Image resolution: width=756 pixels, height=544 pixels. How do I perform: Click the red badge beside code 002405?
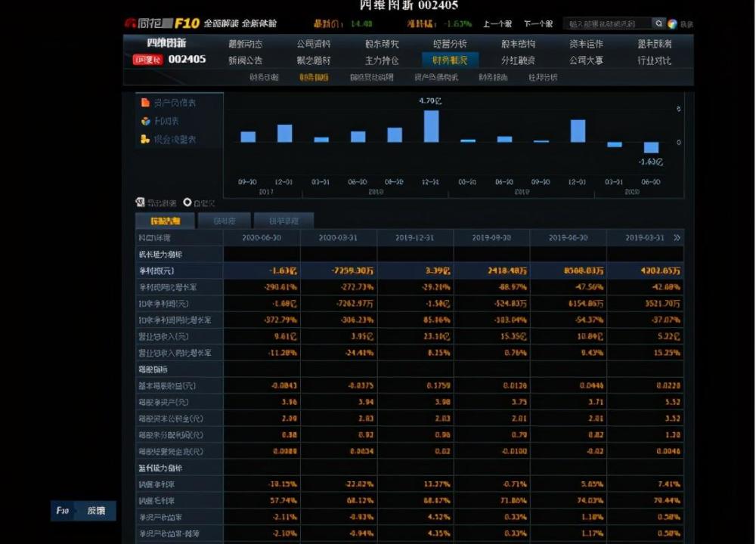[x=148, y=60]
